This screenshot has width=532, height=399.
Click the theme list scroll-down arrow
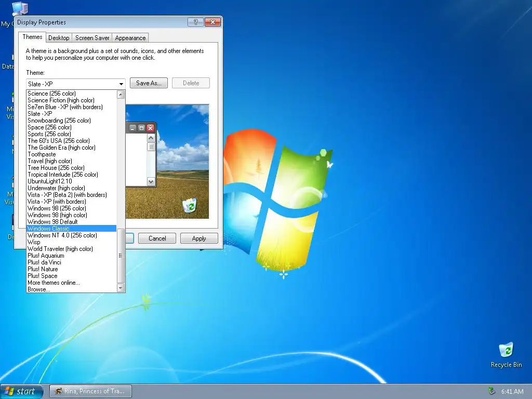(121, 288)
